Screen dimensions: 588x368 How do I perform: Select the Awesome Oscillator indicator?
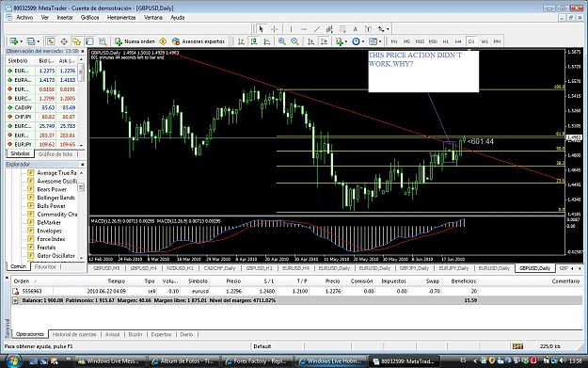(x=56, y=182)
